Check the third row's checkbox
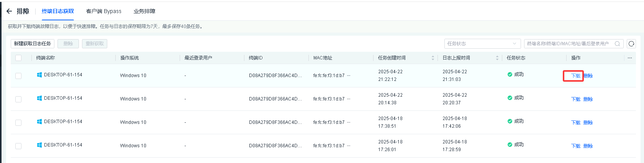The image size is (644, 163). coord(18,123)
